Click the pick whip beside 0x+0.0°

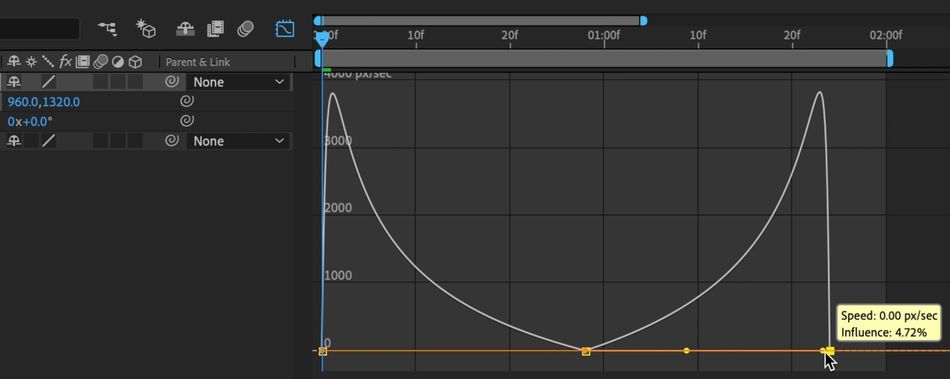187,121
